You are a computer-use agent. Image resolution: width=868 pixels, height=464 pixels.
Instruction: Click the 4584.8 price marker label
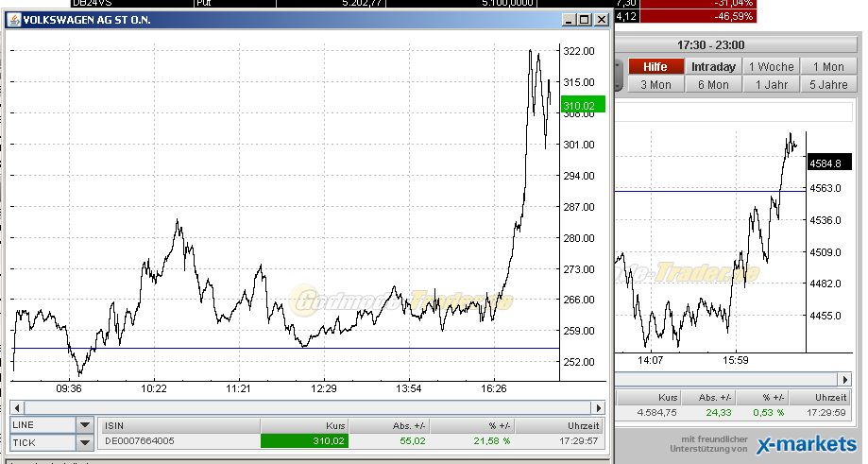click(828, 163)
